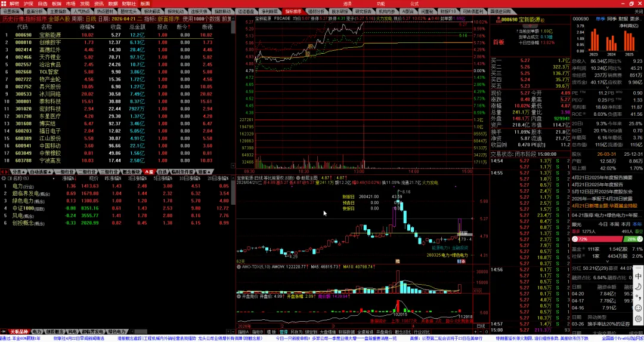Switch to the 盘面分析 tab

[34, 11]
